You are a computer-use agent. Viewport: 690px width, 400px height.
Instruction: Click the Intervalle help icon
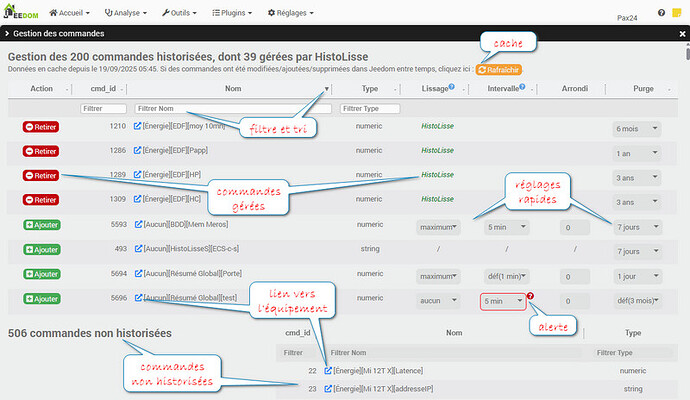coord(522,87)
